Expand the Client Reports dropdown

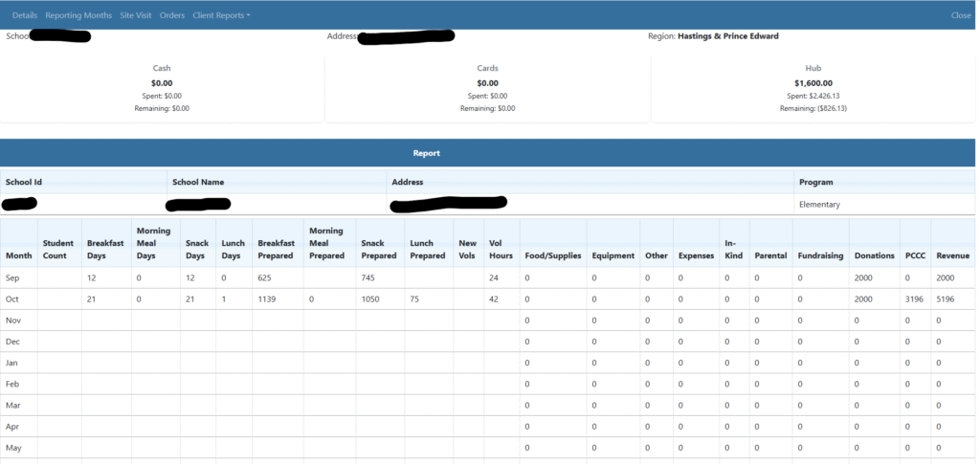221,15
